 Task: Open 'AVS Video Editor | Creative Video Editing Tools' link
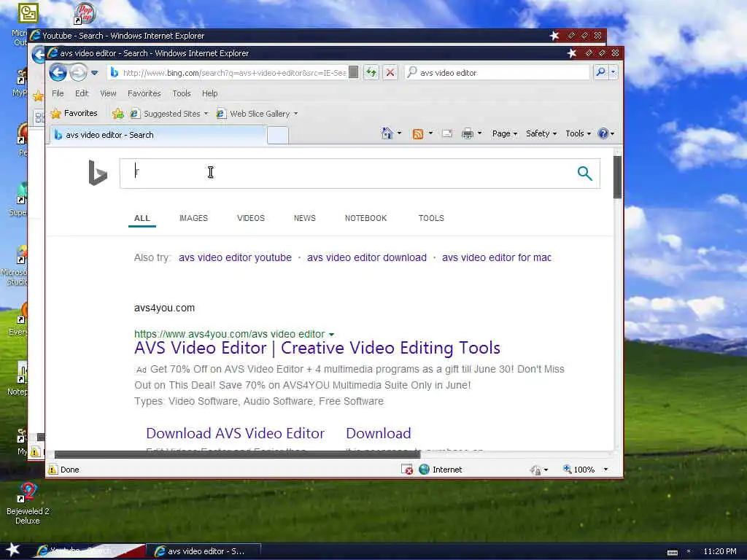click(317, 348)
